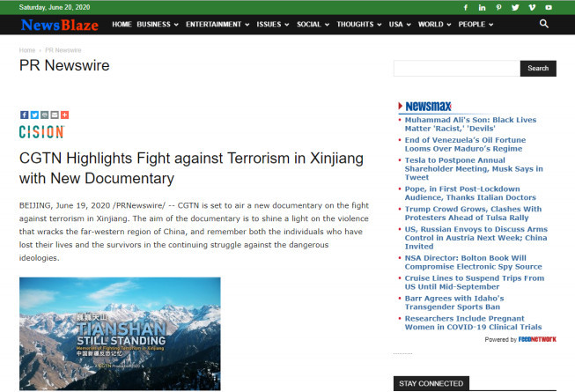Expand the Entertainment menu dropdown
This screenshot has width=575, height=392.
(x=217, y=25)
